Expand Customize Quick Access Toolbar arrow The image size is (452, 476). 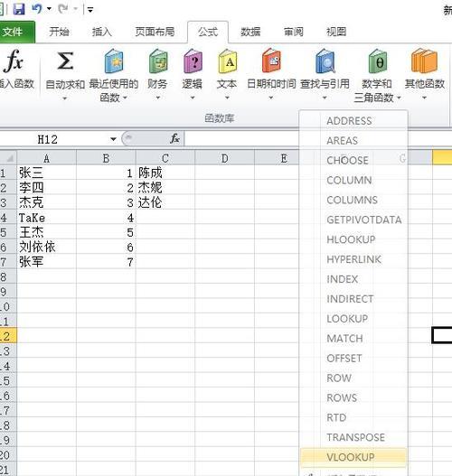tap(90, 10)
